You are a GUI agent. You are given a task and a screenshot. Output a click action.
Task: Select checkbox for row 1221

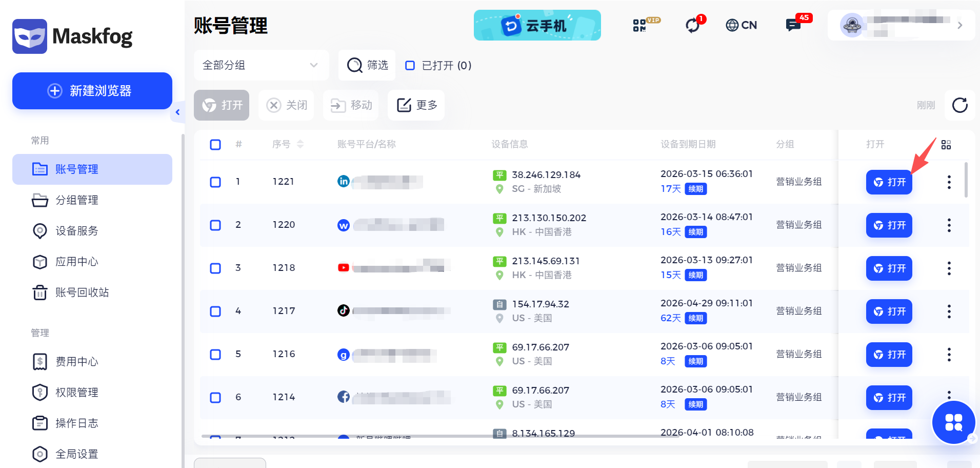[x=215, y=182]
